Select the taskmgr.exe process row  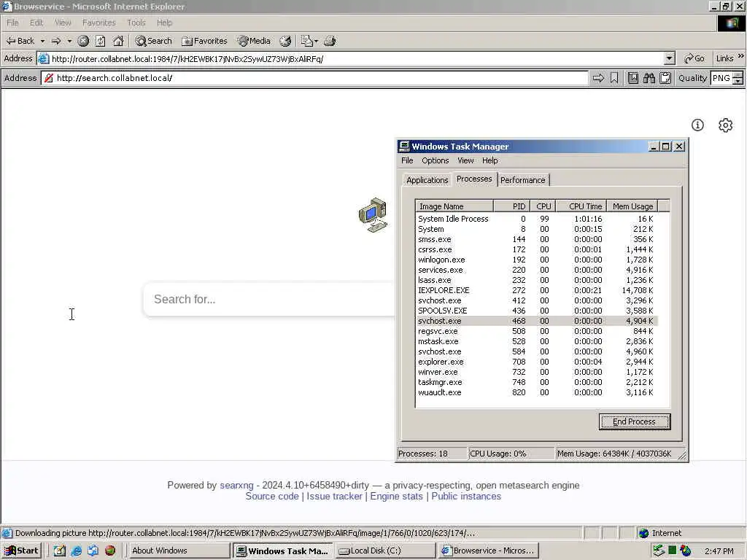click(x=536, y=382)
